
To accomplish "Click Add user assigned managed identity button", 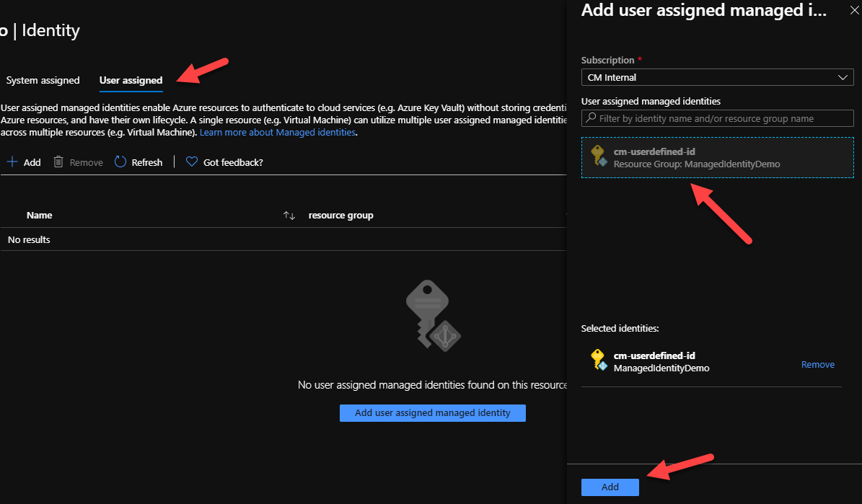I will tap(433, 412).
